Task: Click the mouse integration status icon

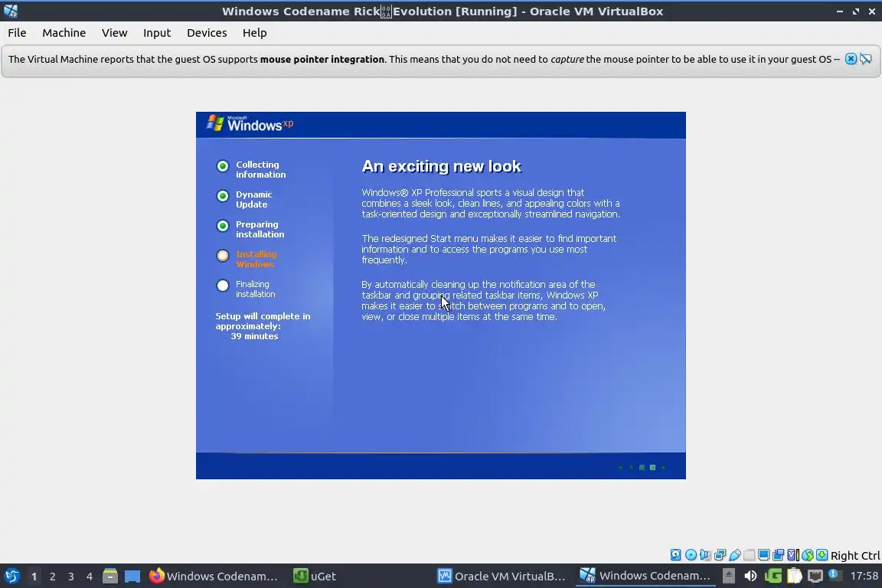Action: pyautogui.click(x=808, y=555)
